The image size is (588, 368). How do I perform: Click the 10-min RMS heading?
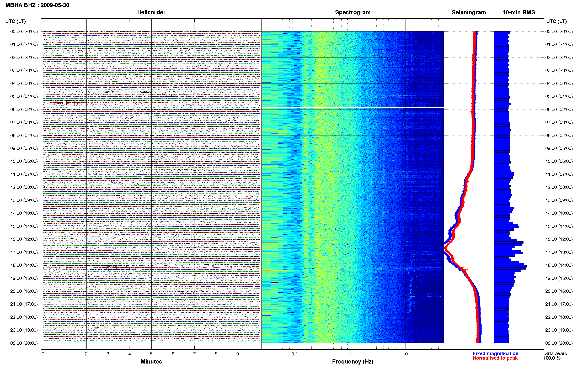(x=519, y=12)
